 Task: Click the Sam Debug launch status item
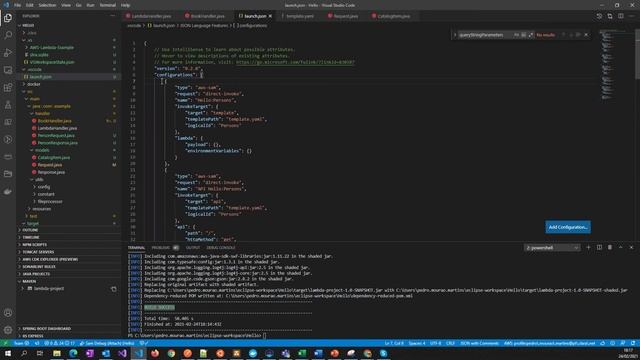[107, 343]
